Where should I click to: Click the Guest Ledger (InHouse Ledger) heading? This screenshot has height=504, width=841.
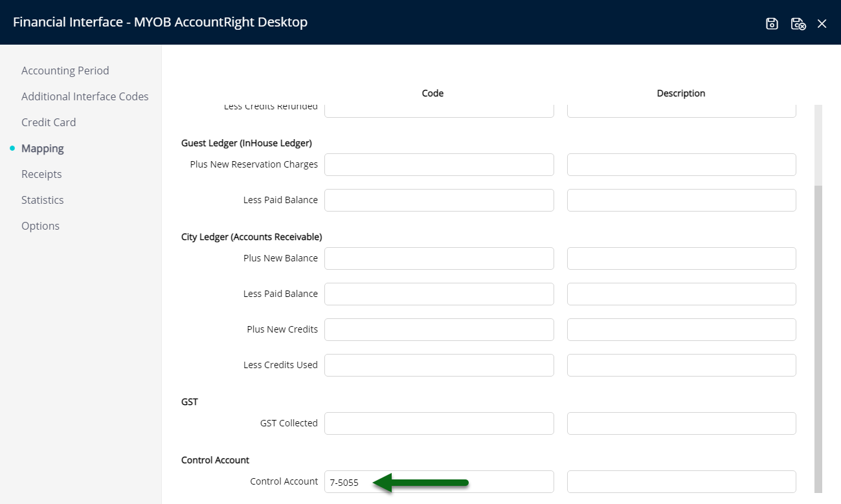247,143
